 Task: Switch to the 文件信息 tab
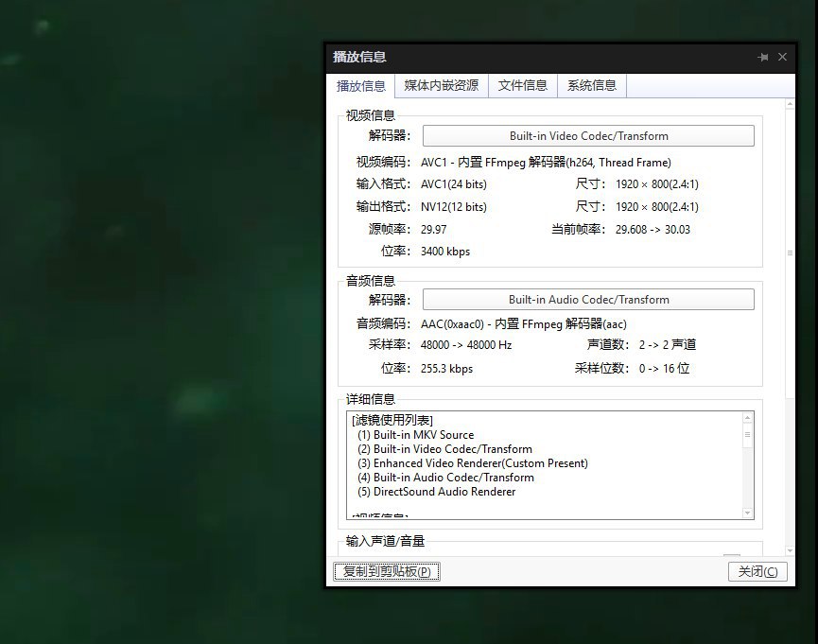[x=523, y=85]
